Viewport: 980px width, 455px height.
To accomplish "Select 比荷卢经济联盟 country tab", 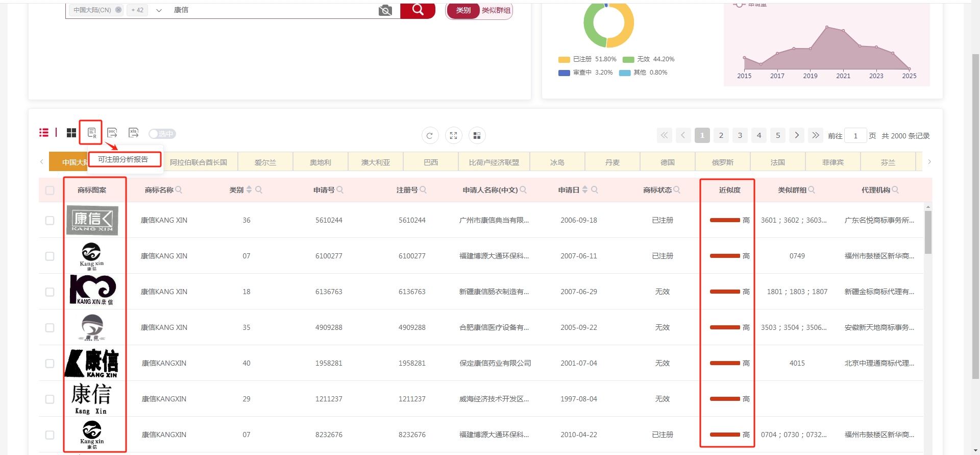I will pyautogui.click(x=494, y=162).
